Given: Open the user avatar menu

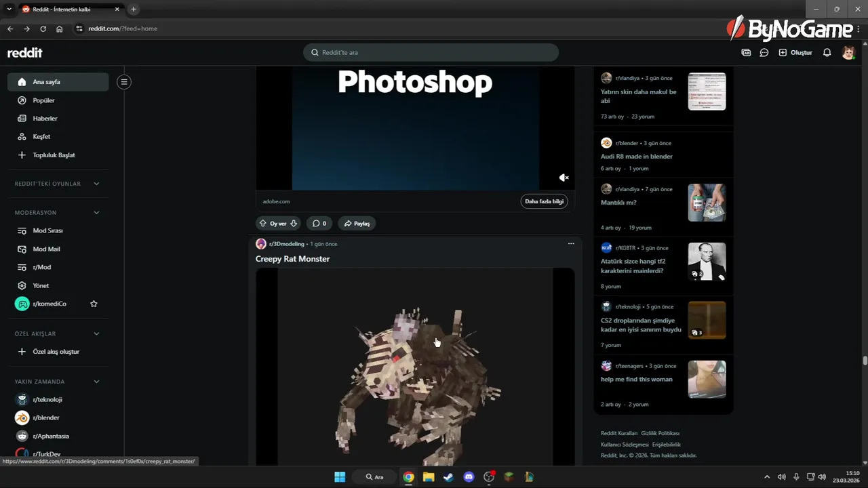Looking at the screenshot, I should (848, 53).
